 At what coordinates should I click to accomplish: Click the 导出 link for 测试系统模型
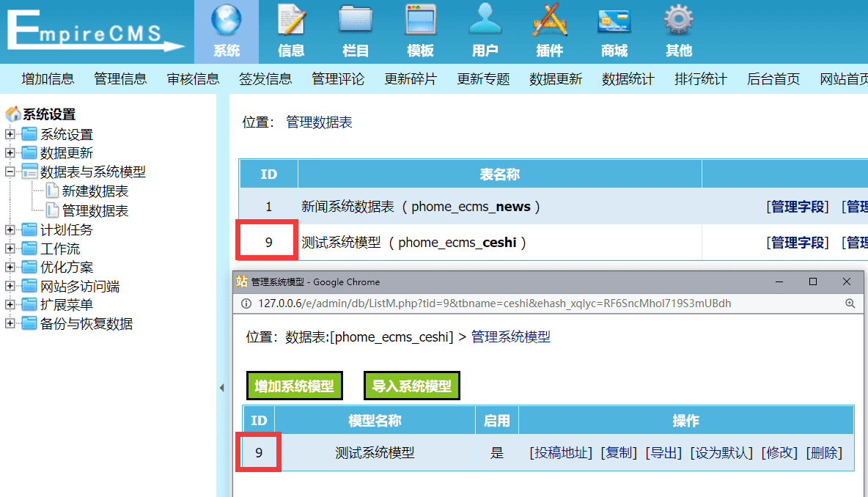click(663, 453)
